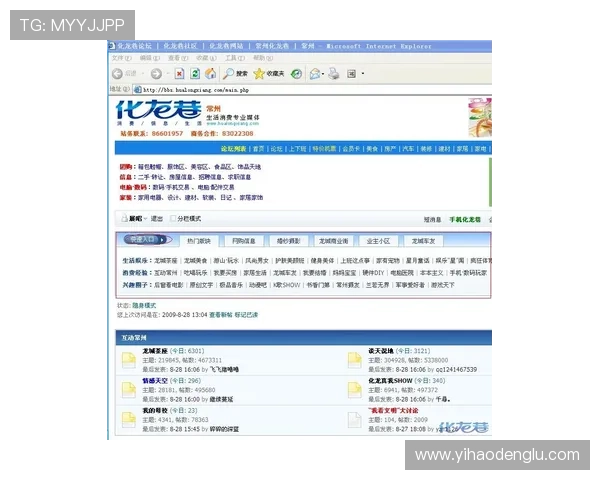
Task: Switch to the 业主小区 tab
Action: point(378,241)
